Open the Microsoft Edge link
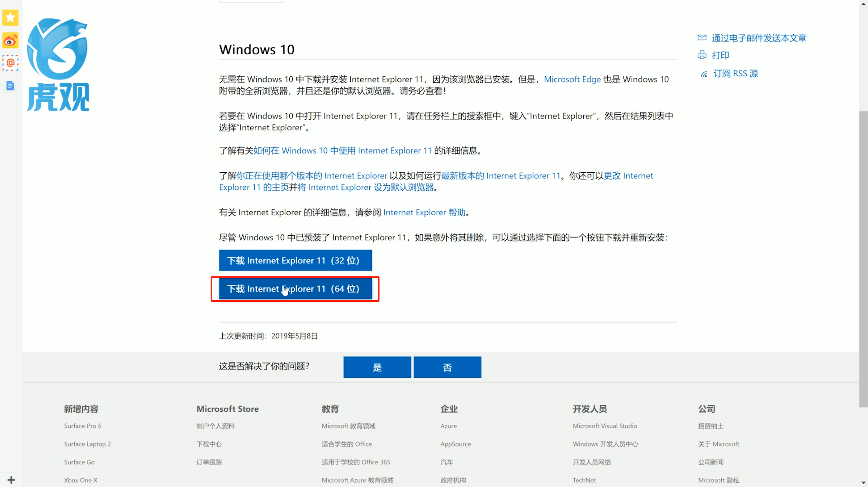This screenshot has height=487, width=868. coord(572,79)
